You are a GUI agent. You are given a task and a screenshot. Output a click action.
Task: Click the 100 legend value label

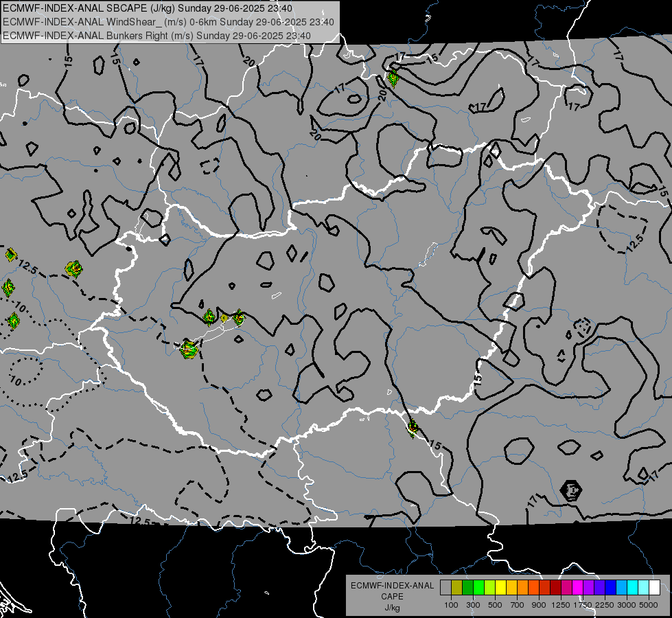click(x=451, y=605)
